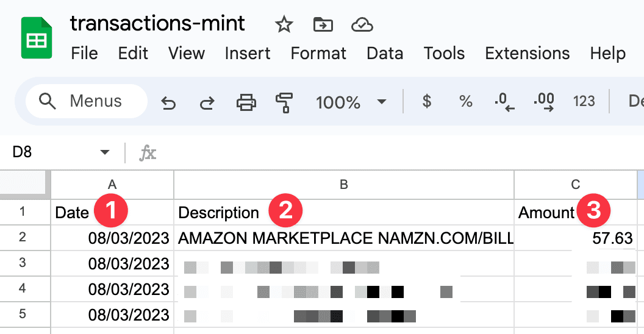Activate the paint format roller
644x334 pixels.
(x=284, y=102)
